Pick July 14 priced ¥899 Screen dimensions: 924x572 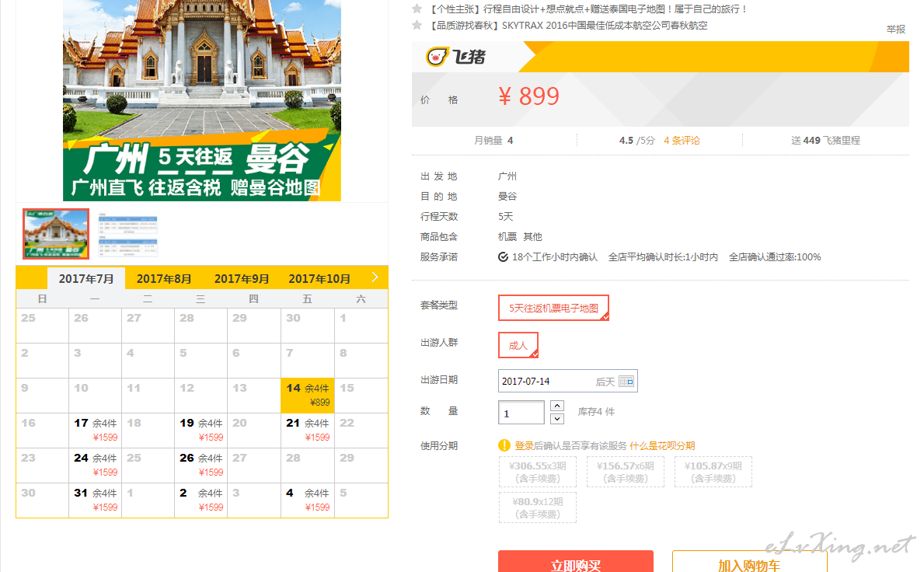coord(308,396)
